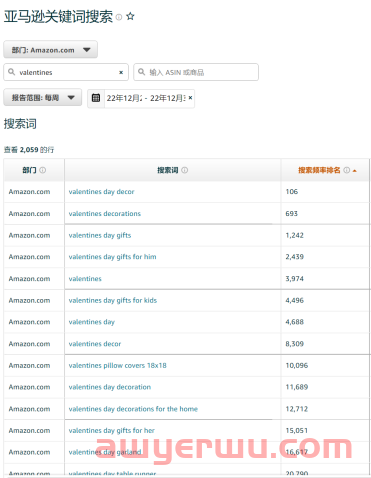Click the '查看 2,059 的行' row count text
Screen dimensions: 371x478
(29, 150)
